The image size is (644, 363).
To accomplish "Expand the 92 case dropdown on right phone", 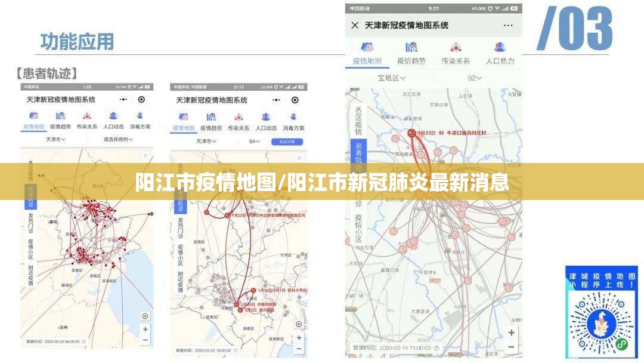I will click(475, 78).
